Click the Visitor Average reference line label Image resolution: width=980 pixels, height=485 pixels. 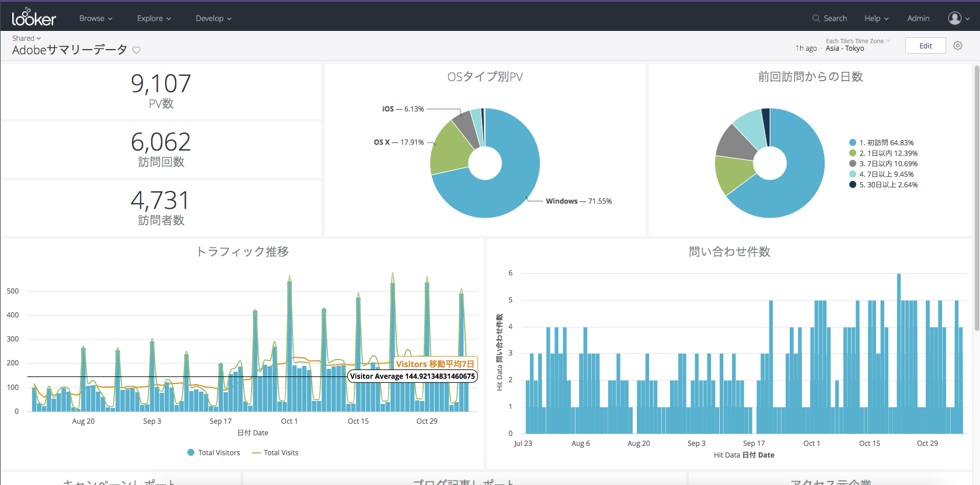pyautogui.click(x=413, y=376)
